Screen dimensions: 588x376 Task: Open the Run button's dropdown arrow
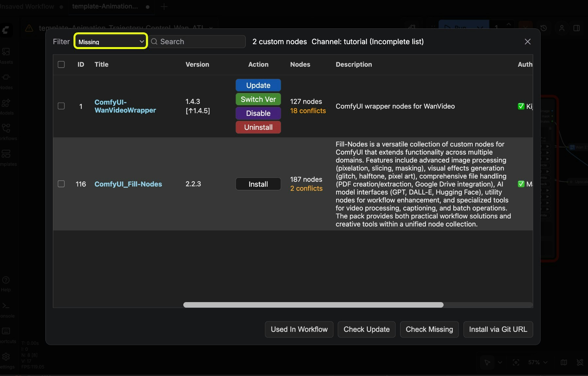pyautogui.click(x=480, y=28)
